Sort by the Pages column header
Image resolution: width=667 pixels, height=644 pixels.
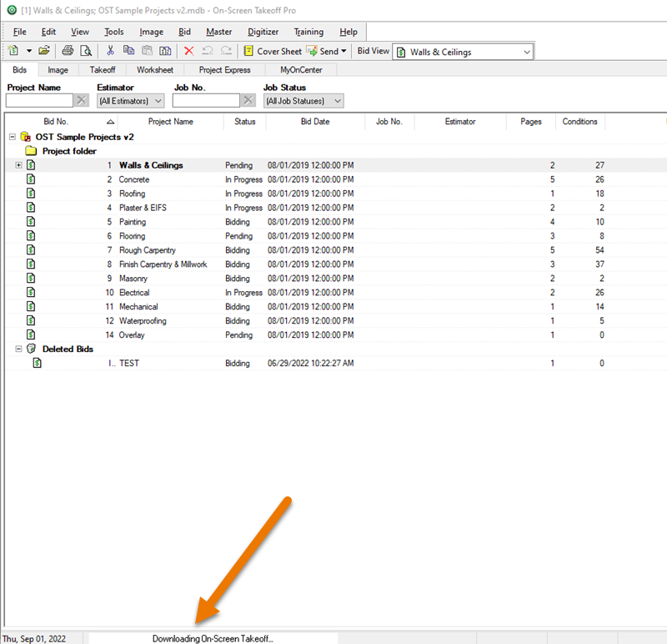[x=531, y=122]
